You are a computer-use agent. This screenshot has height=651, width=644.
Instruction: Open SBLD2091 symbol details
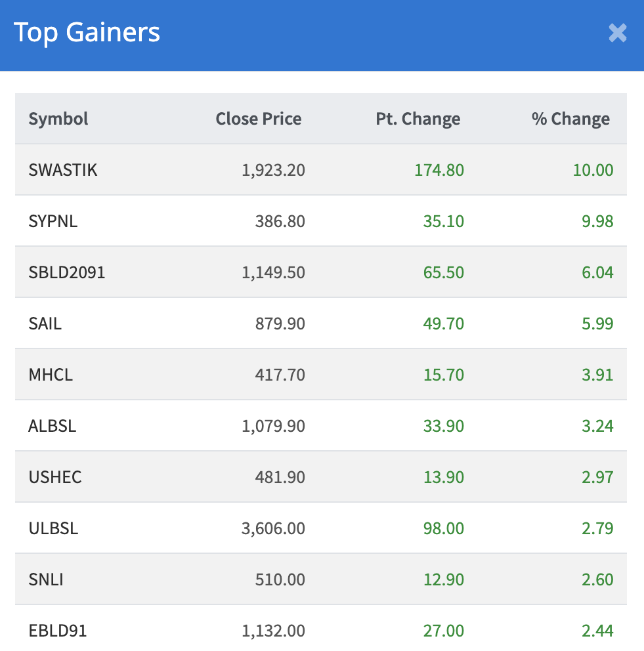[x=67, y=272]
